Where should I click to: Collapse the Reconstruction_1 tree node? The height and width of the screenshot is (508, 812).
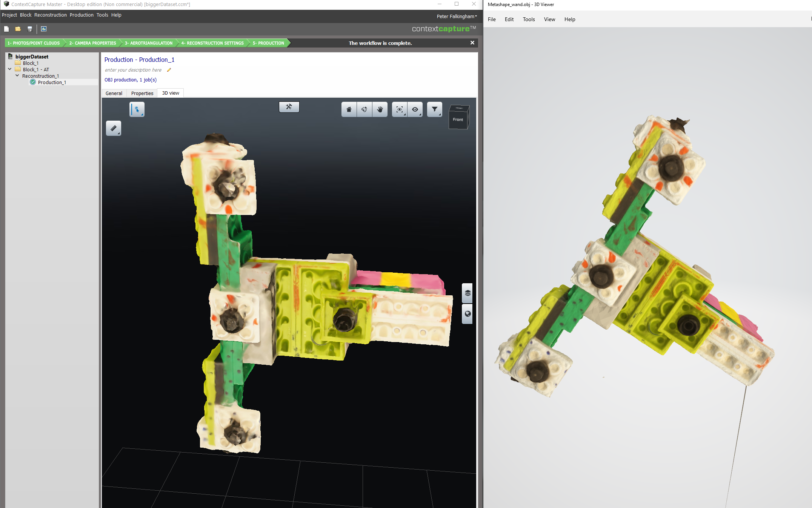click(17, 76)
